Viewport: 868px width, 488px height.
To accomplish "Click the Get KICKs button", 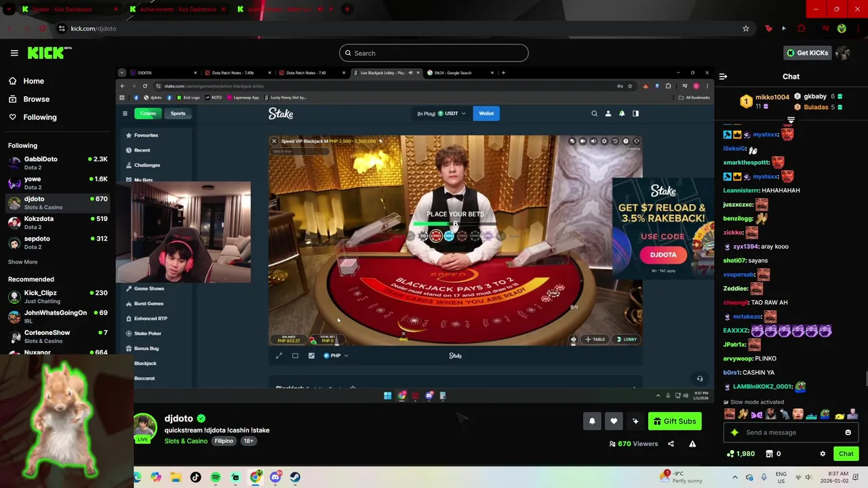I will [806, 53].
